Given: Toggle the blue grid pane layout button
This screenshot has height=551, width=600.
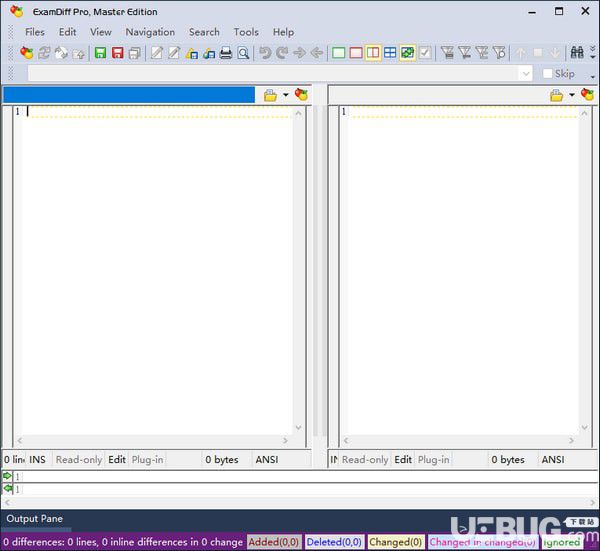Looking at the screenshot, I should 390,52.
